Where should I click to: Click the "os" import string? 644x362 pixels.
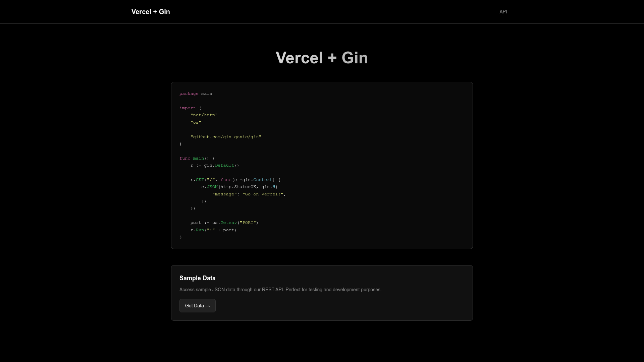pyautogui.click(x=196, y=122)
